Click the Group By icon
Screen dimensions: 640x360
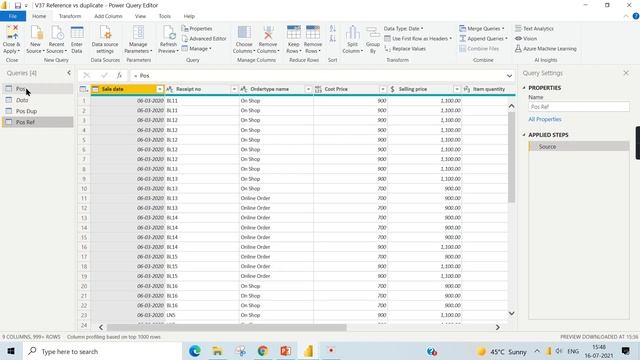click(x=373, y=32)
